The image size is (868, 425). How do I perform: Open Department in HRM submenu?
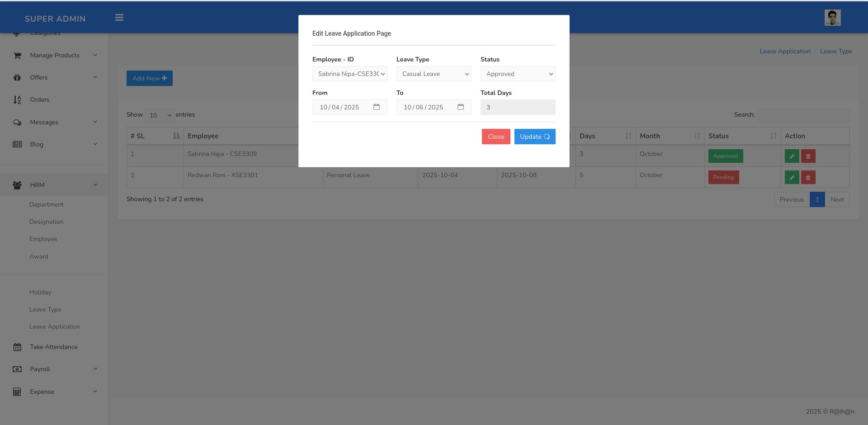click(47, 205)
